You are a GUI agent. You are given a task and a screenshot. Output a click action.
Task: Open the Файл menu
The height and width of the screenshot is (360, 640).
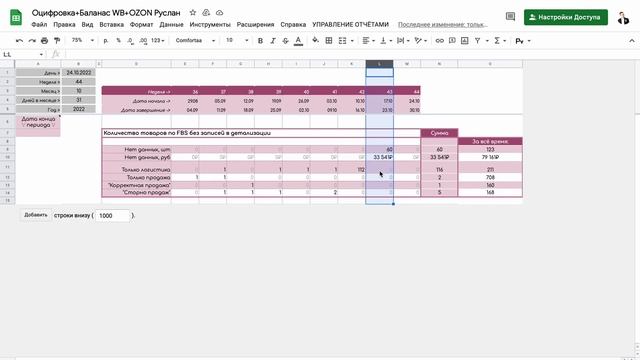[39, 24]
